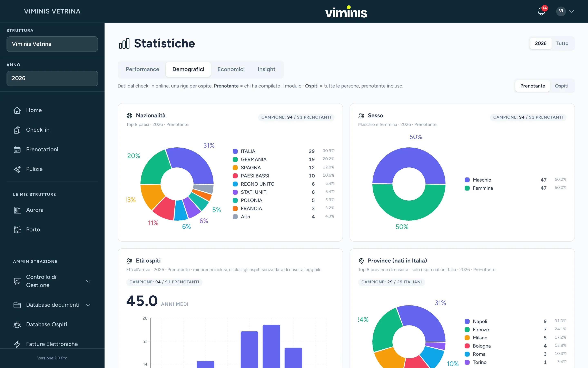Click the Sesso people icon

[x=361, y=116]
